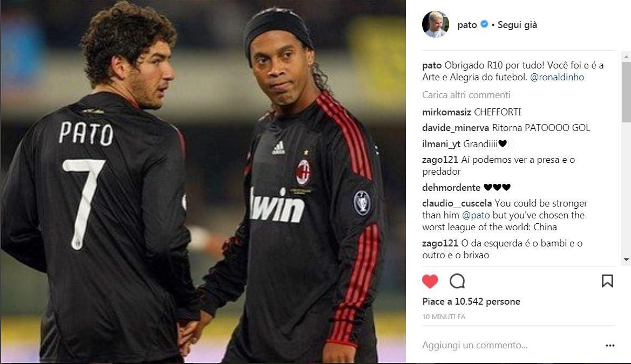631x364 pixels.
Task: Click the post photo of two players
Action: pos(203,182)
